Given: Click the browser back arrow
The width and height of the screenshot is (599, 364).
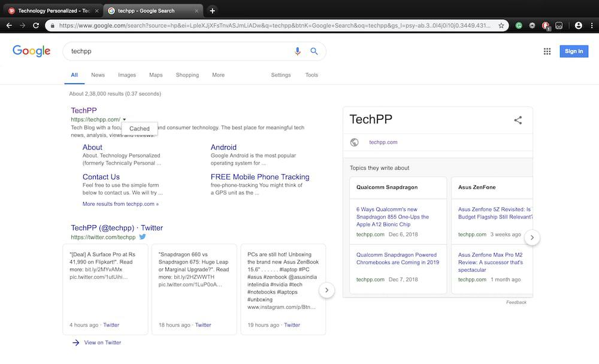Looking at the screenshot, I should [9, 26].
